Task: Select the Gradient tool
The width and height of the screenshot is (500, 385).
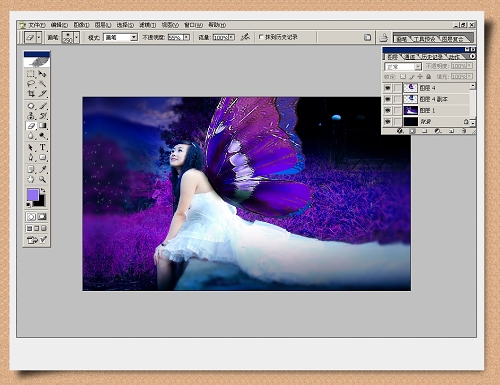Action: pos(42,126)
